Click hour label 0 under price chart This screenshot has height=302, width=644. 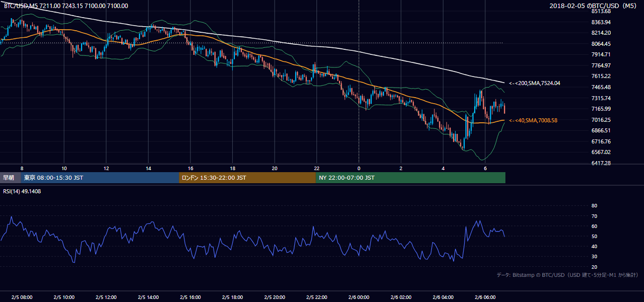coord(359,168)
